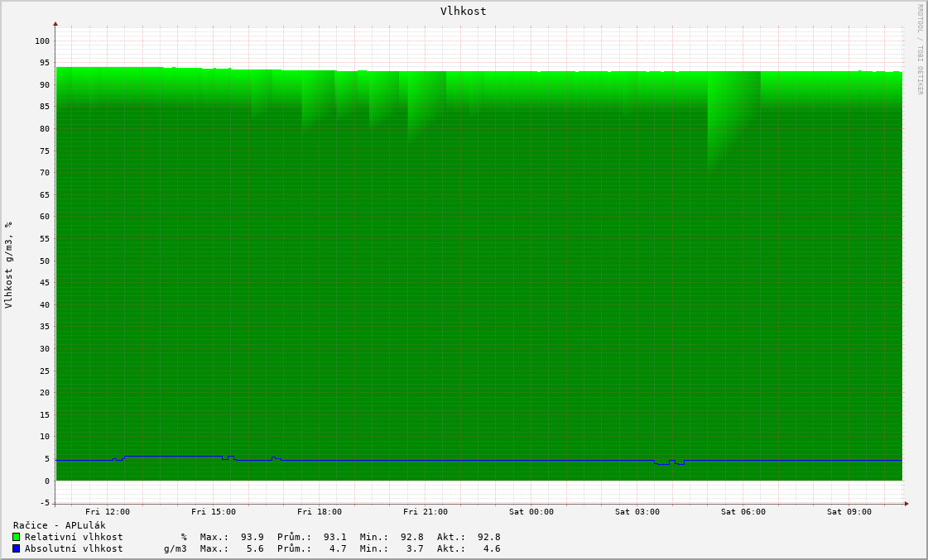
Task: Click the absolute humidity Akt. value 4.6
Action: tap(492, 548)
